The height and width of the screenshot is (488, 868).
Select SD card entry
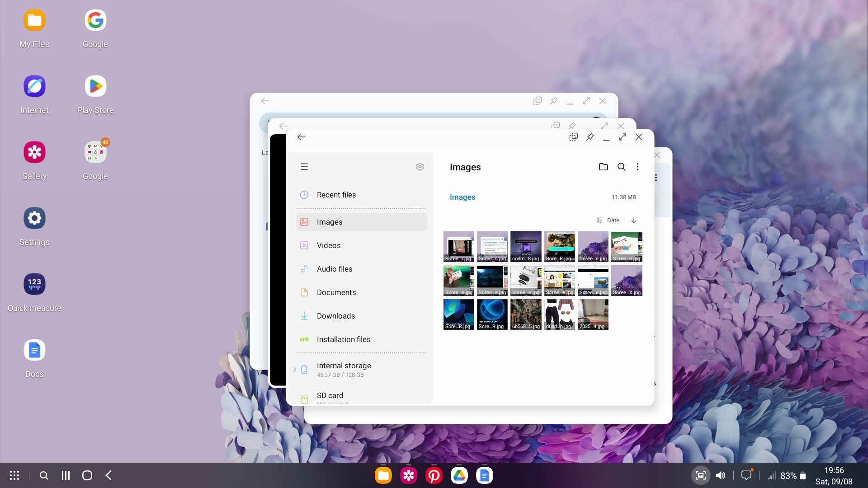pos(361,396)
